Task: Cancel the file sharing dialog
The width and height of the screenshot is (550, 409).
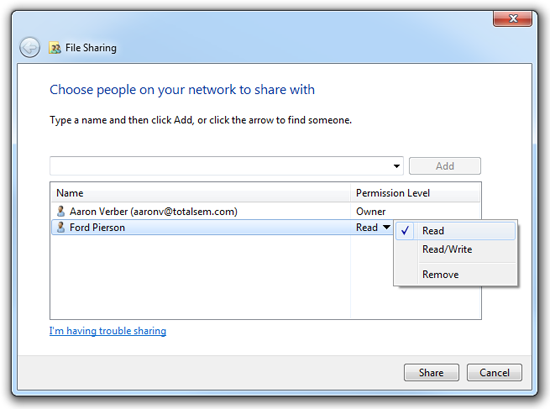Action: tap(494, 373)
